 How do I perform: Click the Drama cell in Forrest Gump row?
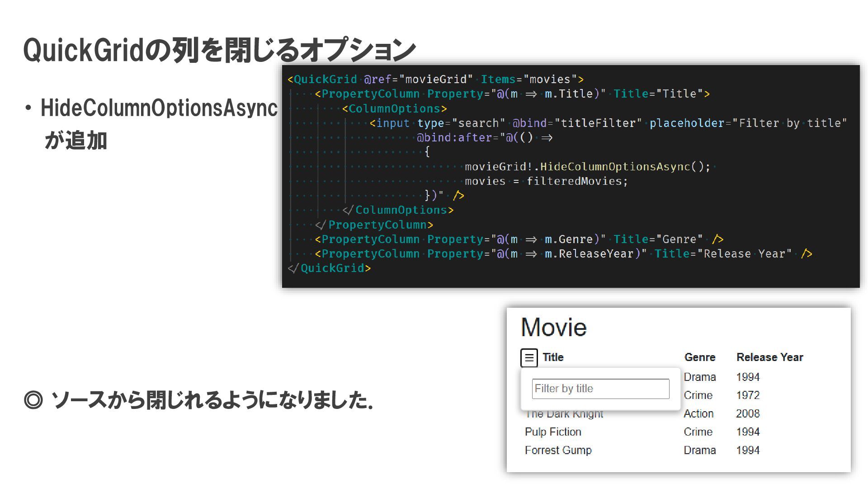click(699, 450)
